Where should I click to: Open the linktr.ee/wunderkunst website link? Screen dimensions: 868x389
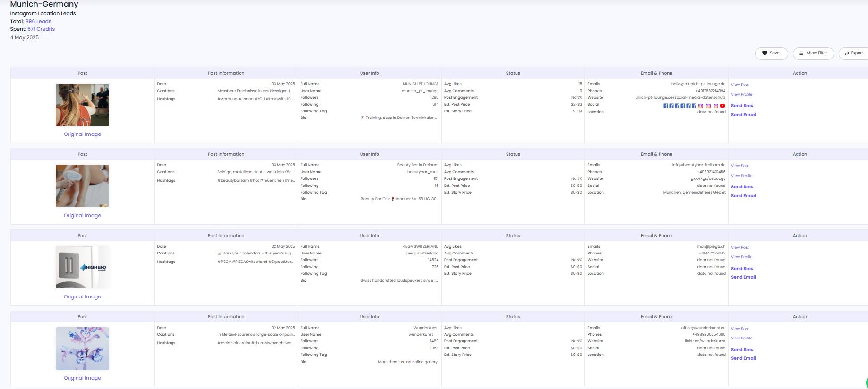(x=705, y=341)
